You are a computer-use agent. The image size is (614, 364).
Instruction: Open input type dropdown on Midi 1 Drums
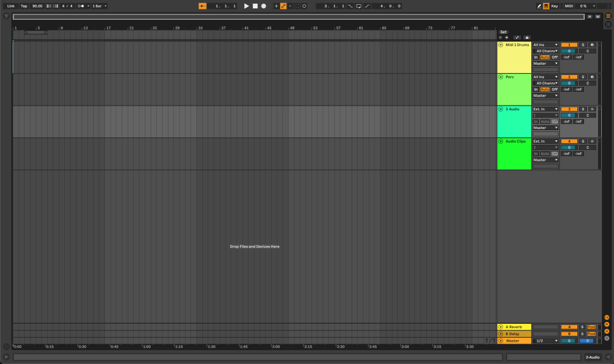546,45
